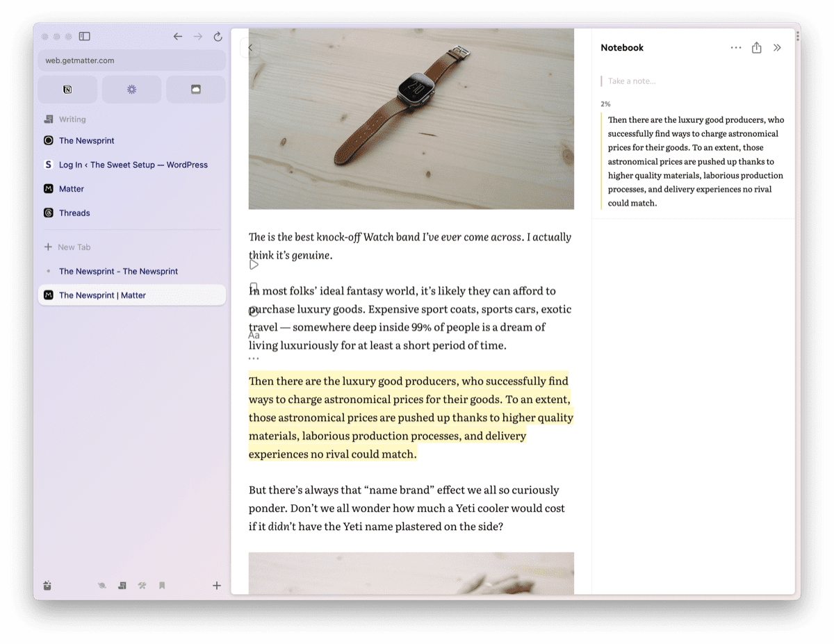Viewport: 834px width, 644px height.
Task: Click the Take a note field
Action: click(x=694, y=81)
